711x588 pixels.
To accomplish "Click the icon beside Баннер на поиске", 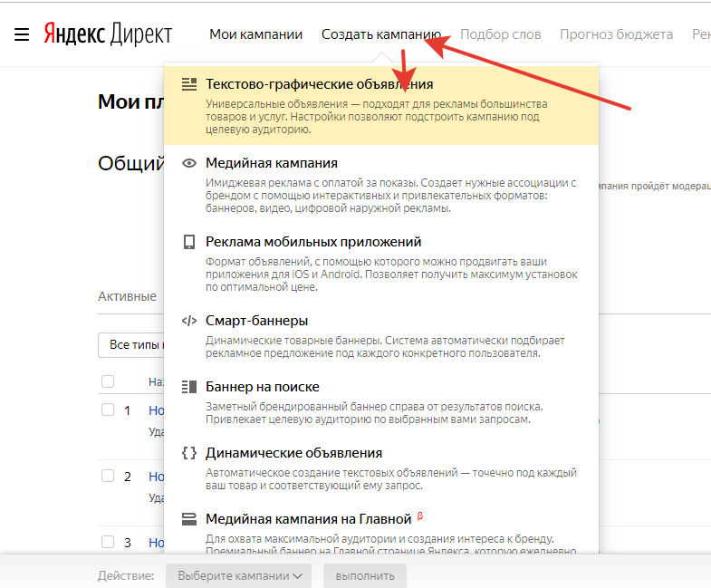I will (x=189, y=387).
